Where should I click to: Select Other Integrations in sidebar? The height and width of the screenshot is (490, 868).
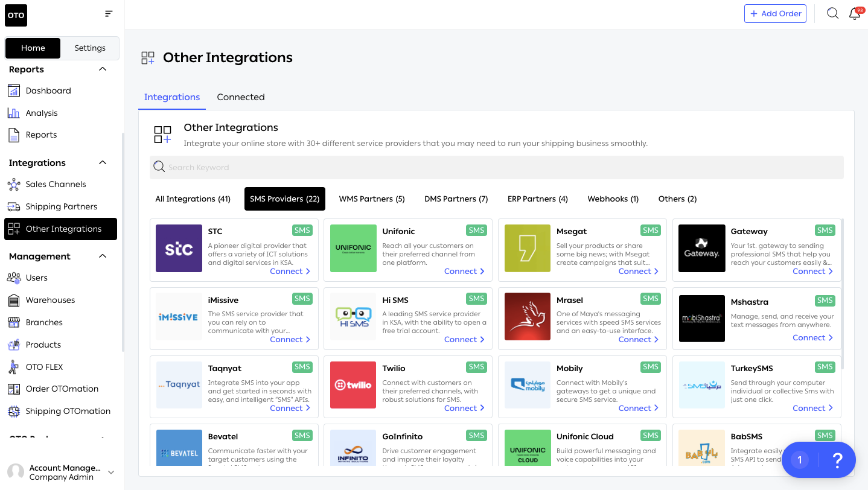coord(60,229)
